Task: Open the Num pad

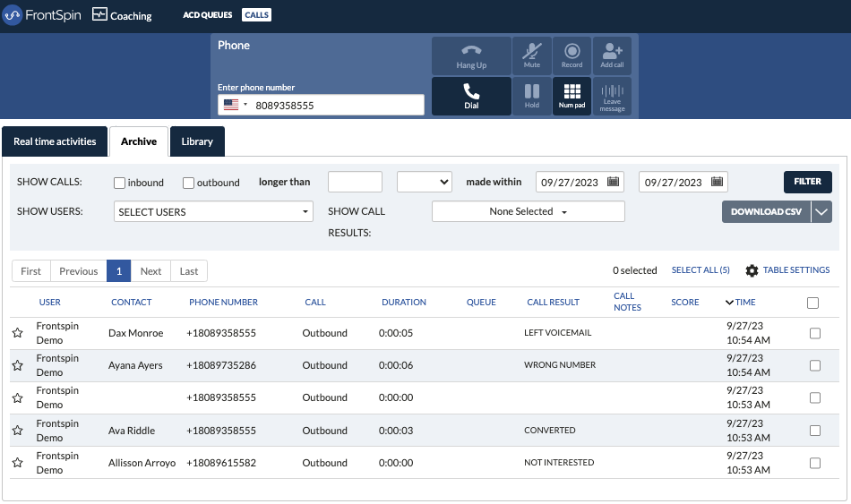Action: tap(572, 96)
